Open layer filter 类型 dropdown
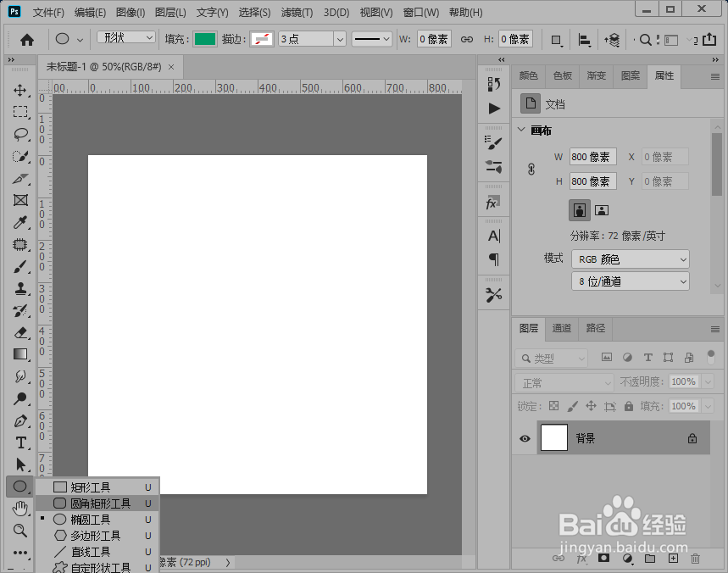The height and width of the screenshot is (573, 728). click(551, 359)
